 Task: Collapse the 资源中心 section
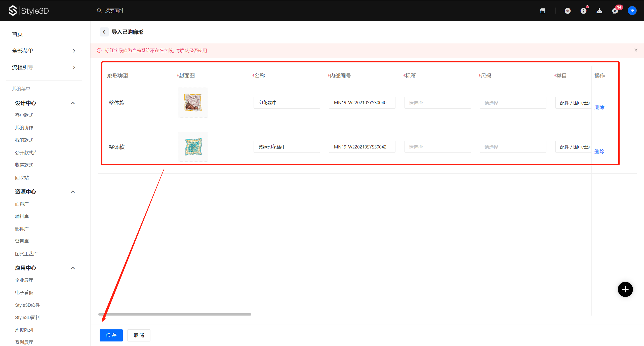pyautogui.click(x=73, y=192)
